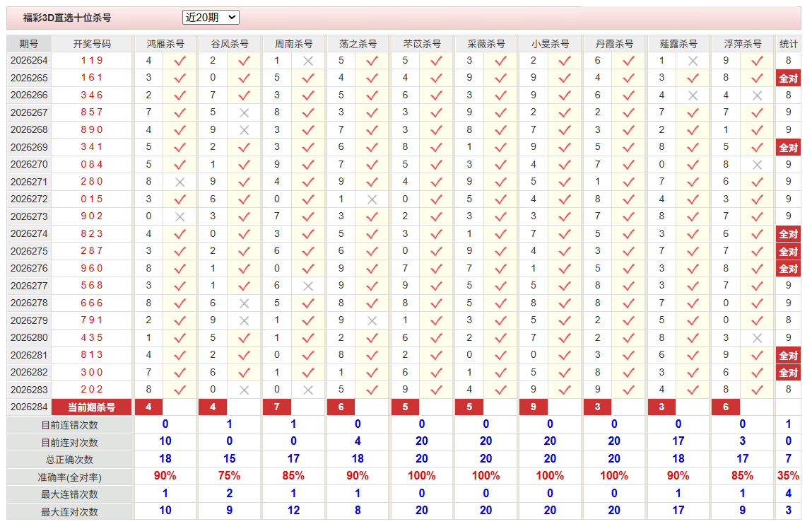Viewport: 812px width, 529px height.
Task: Click the X mark for 周南杀号 in row 2026264
Action: click(x=308, y=61)
